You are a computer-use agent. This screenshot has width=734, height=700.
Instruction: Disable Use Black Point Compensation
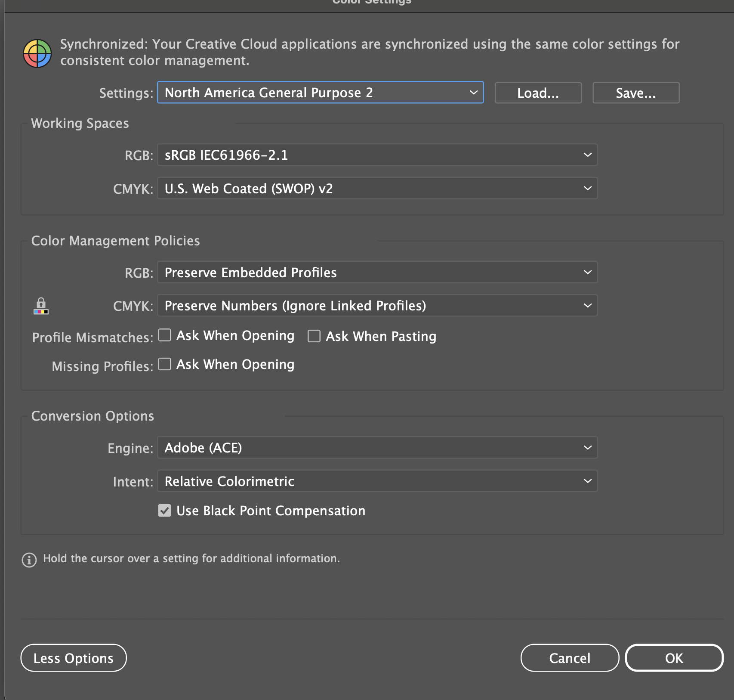(164, 510)
